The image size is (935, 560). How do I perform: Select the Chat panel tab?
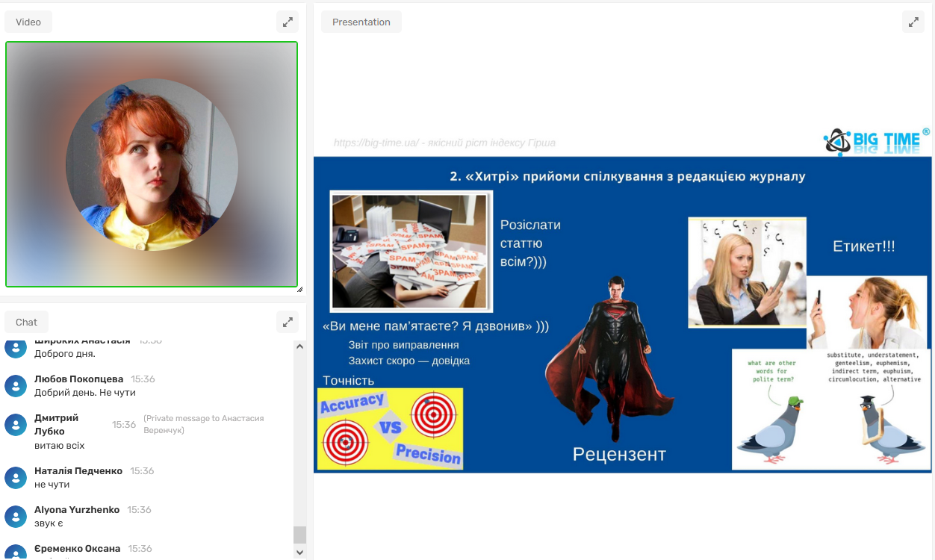26,322
